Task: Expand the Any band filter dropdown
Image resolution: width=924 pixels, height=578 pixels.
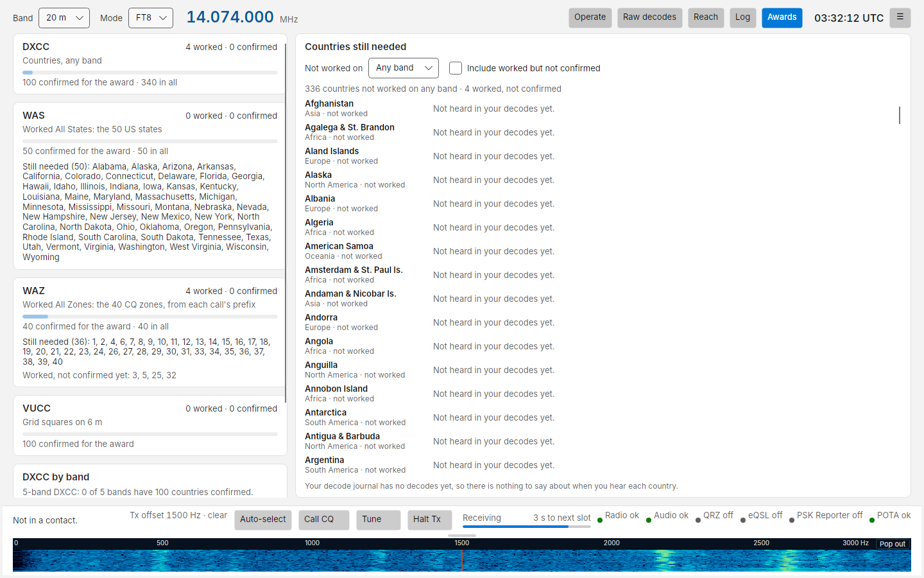Action: (x=404, y=68)
